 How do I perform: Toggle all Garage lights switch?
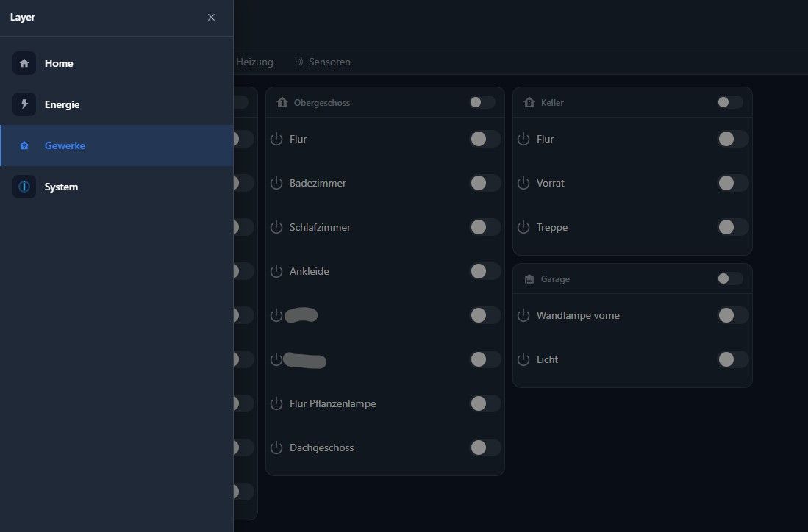tap(729, 278)
